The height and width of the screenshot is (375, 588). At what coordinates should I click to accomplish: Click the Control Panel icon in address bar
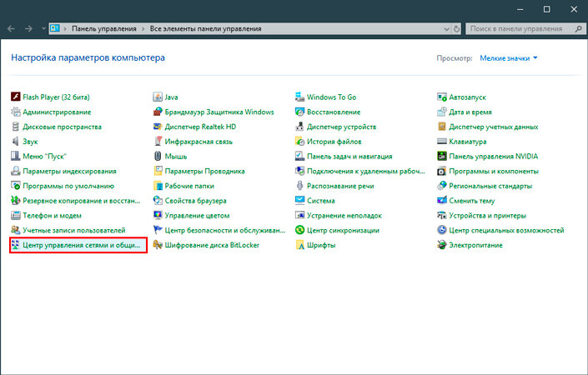[55, 28]
